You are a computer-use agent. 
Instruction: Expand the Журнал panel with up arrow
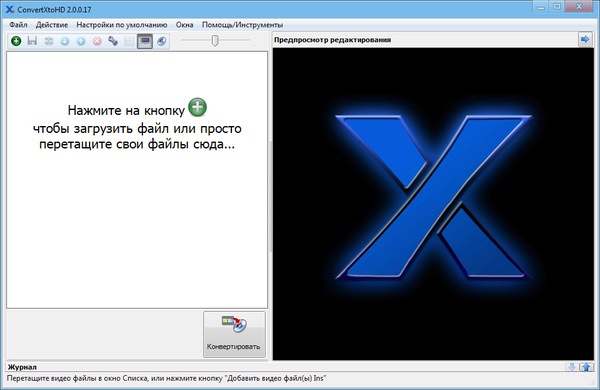[x=586, y=367]
